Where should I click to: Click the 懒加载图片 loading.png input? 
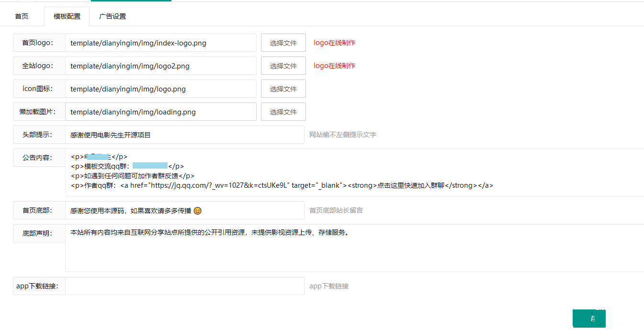[160, 112]
